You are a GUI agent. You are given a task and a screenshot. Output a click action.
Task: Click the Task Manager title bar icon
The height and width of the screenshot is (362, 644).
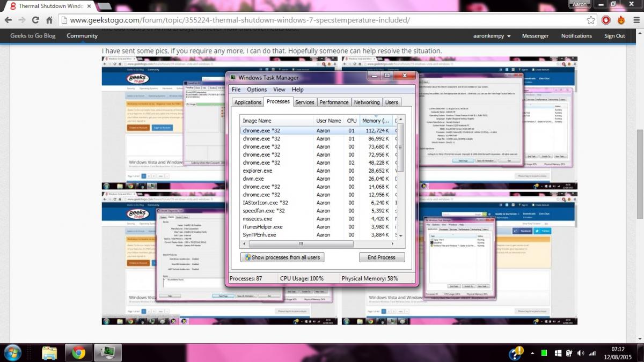[233, 78]
